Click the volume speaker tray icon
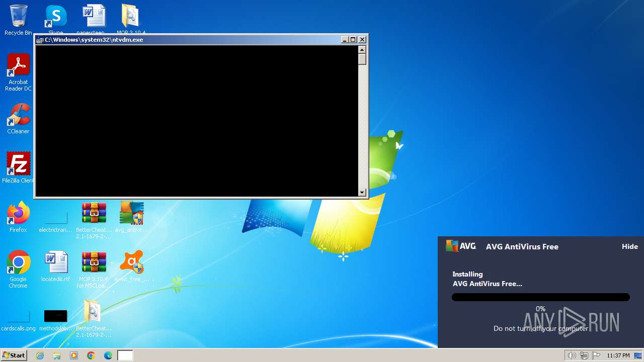 tap(572, 355)
